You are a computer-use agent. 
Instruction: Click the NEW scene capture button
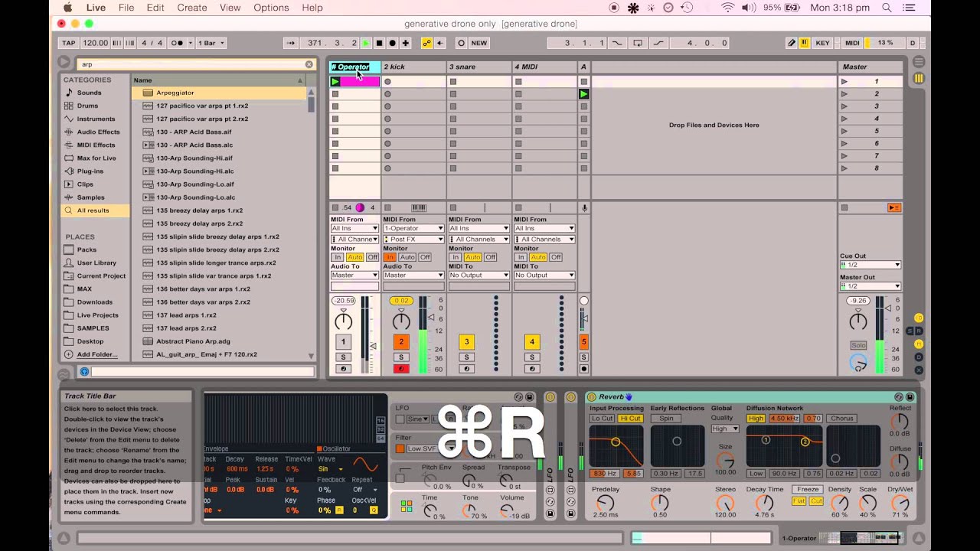pyautogui.click(x=479, y=43)
